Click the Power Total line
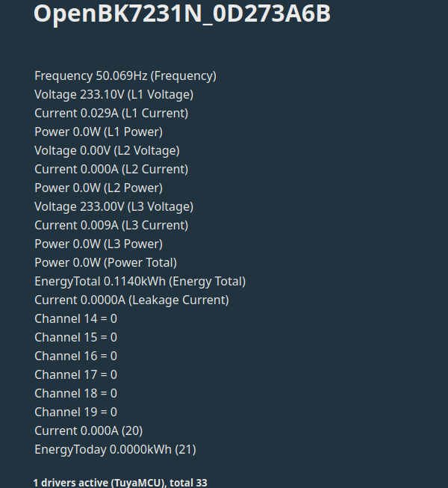448x488 pixels. [x=106, y=262]
